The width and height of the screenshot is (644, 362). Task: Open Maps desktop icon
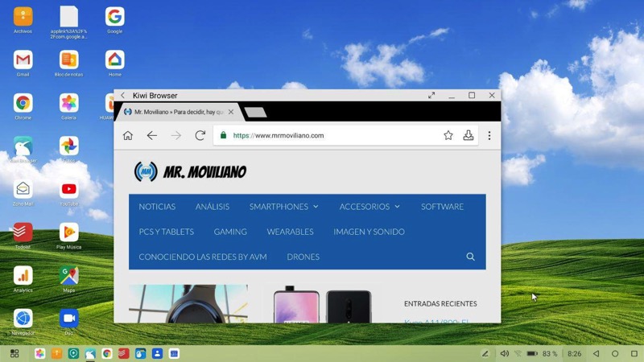coord(68,275)
